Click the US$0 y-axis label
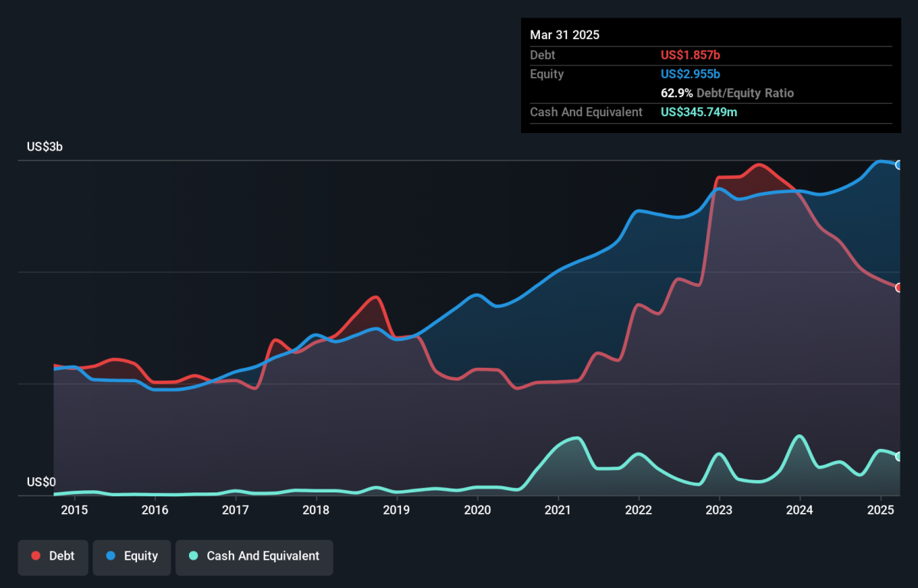918x588 pixels. pos(41,482)
